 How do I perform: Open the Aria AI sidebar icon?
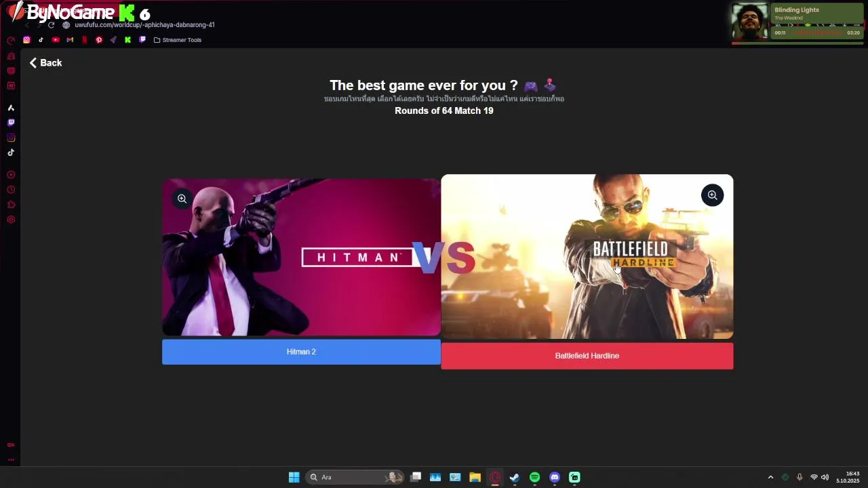click(x=11, y=108)
